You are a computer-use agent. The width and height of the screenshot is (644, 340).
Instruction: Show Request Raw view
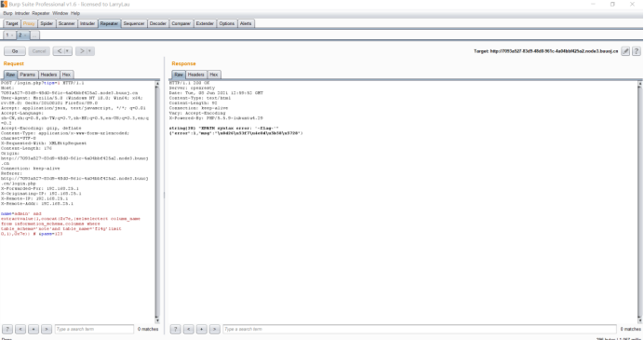(x=10, y=75)
